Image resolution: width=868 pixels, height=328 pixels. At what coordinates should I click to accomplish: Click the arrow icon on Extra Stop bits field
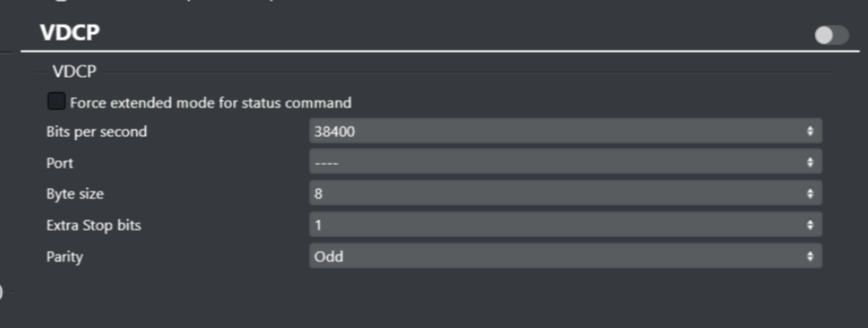[x=810, y=225]
